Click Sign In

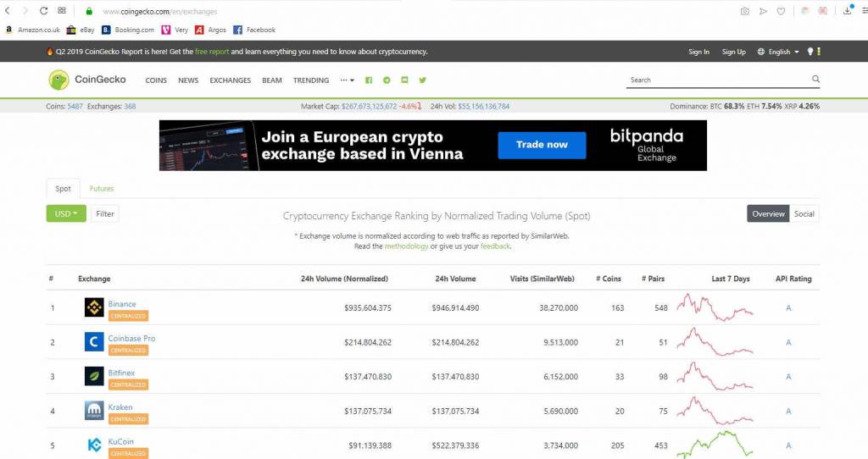[x=698, y=52]
